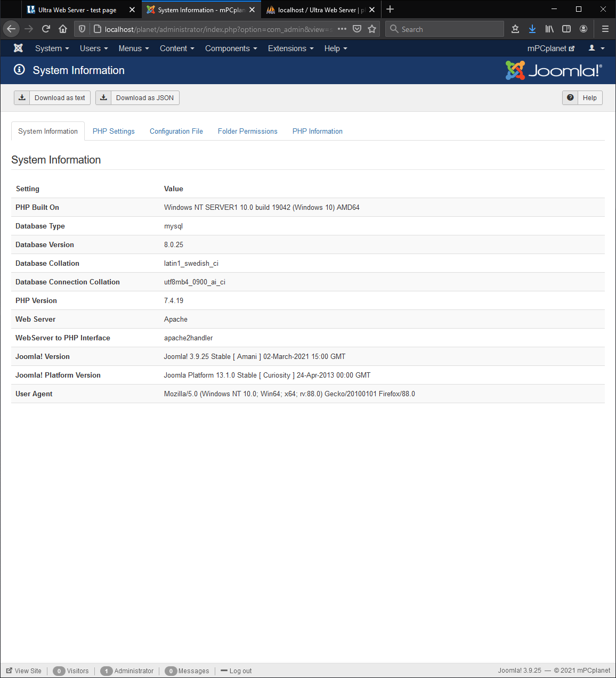Download system information as JSON
This screenshot has height=678, width=616.
click(137, 97)
